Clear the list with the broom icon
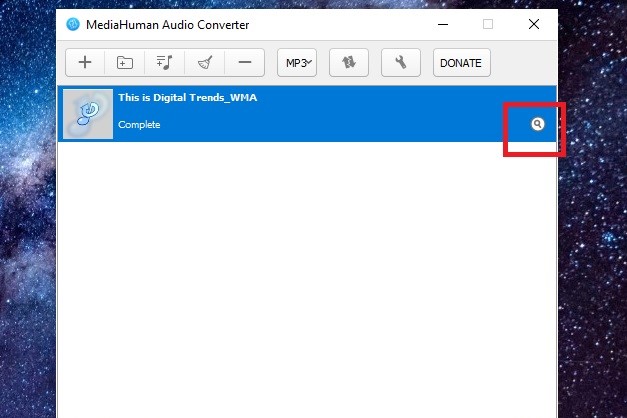The height and width of the screenshot is (418, 627). tap(204, 63)
